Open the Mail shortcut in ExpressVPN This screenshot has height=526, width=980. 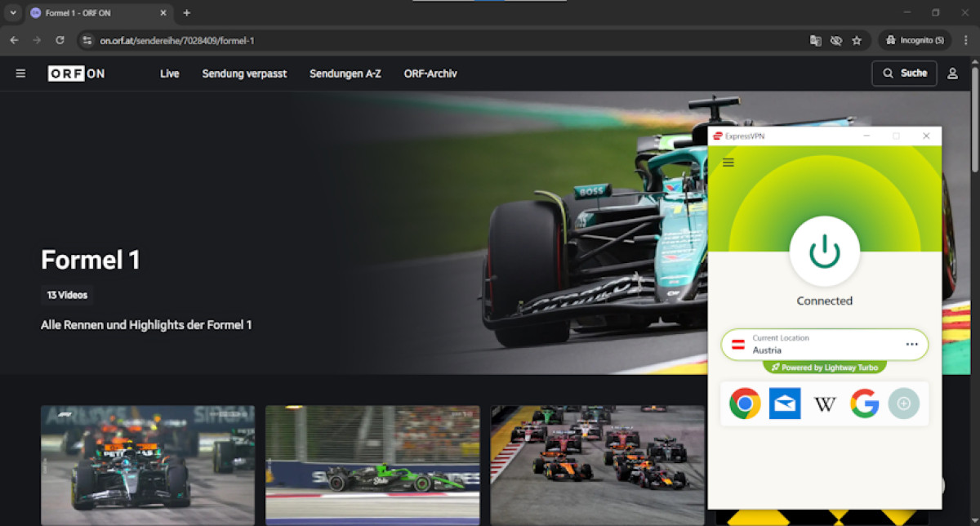pos(785,403)
